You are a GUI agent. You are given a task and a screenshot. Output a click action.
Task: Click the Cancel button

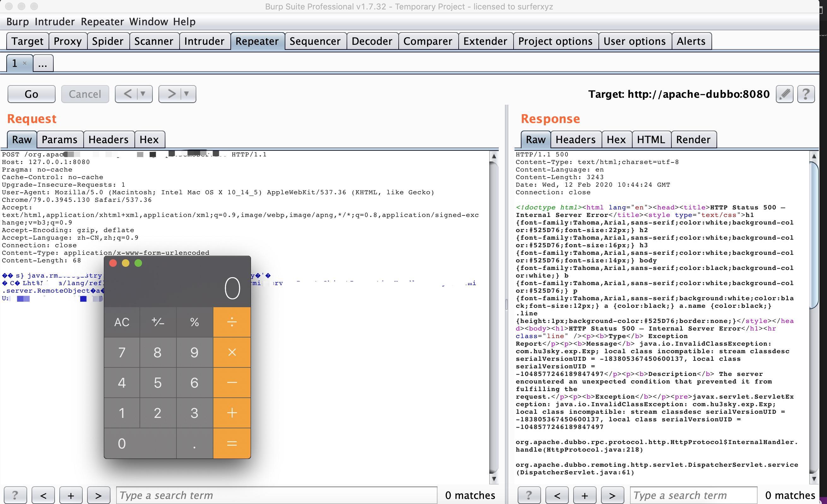pos(85,94)
